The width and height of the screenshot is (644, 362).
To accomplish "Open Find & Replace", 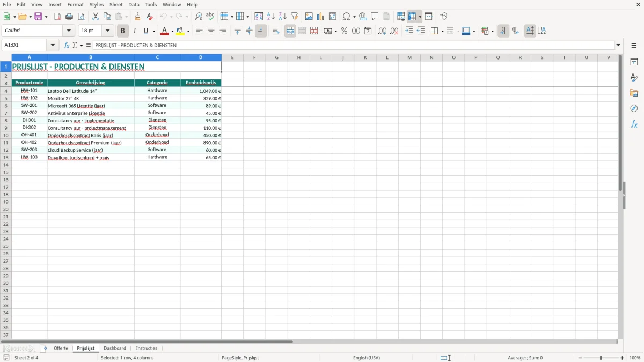I will [x=199, y=17].
